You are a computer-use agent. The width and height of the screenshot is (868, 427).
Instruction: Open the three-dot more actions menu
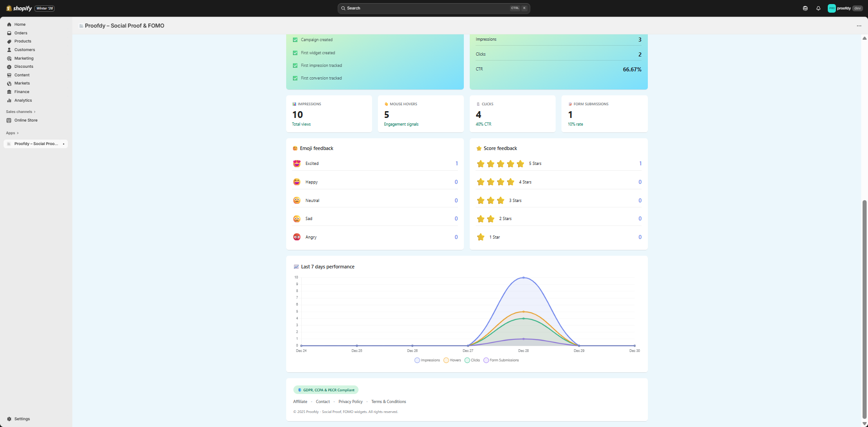click(x=859, y=26)
